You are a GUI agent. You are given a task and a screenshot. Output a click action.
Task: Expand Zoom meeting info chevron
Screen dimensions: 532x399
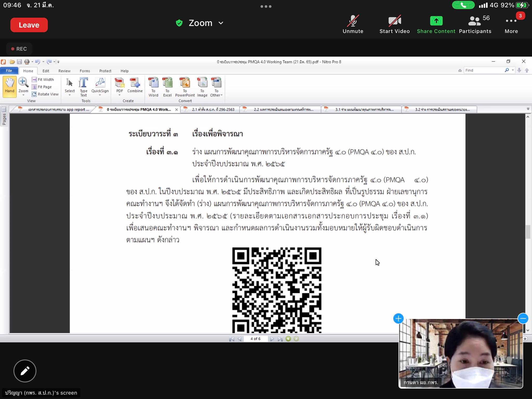pos(221,23)
